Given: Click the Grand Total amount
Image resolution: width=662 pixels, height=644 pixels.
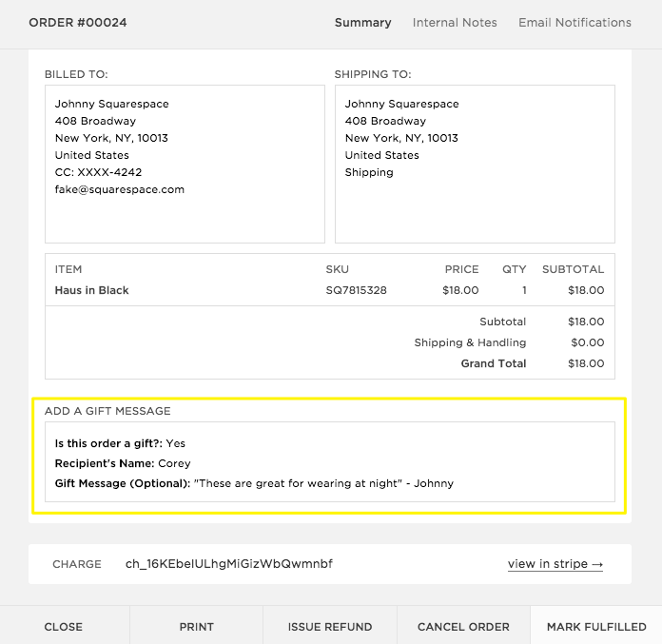Looking at the screenshot, I should [x=585, y=363].
